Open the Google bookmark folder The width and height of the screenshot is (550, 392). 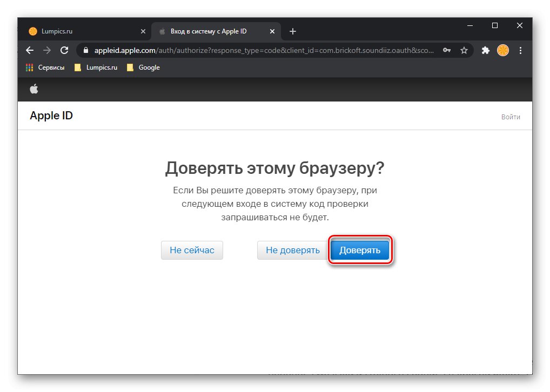point(144,67)
